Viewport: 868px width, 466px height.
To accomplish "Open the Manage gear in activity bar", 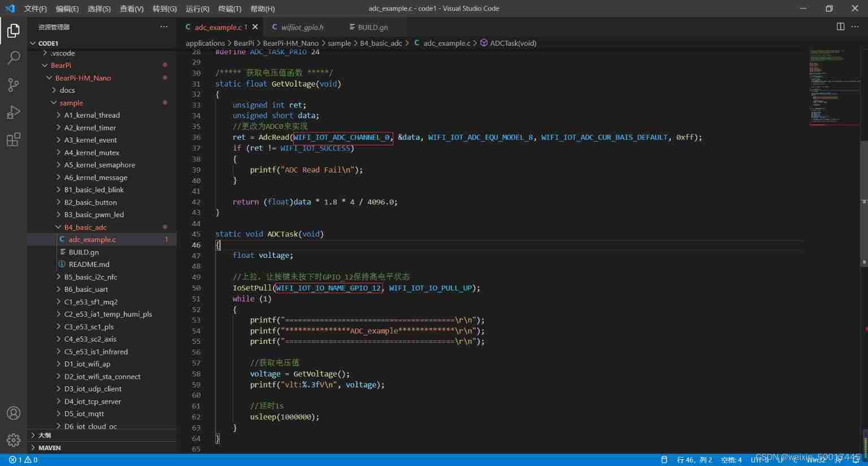I will (x=14, y=439).
